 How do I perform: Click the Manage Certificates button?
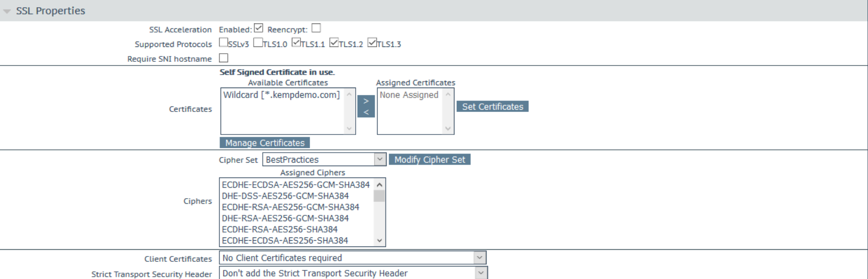265,143
